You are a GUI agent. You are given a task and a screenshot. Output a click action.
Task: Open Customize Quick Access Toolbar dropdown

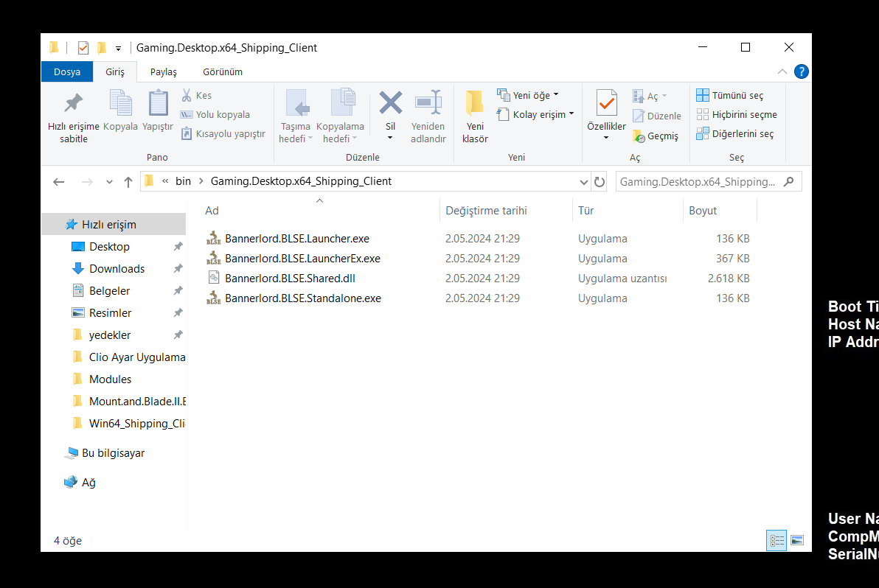(118, 48)
